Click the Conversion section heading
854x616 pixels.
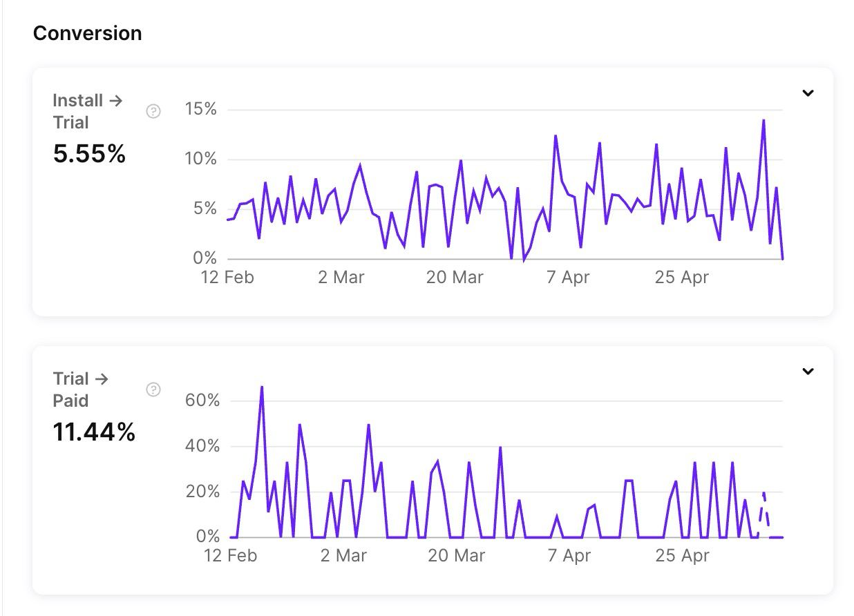(x=87, y=33)
